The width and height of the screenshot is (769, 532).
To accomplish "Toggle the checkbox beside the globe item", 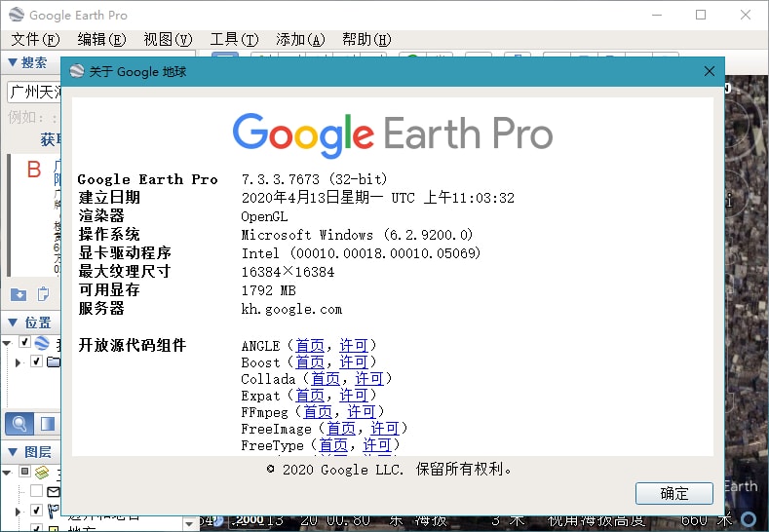I will tap(24, 343).
